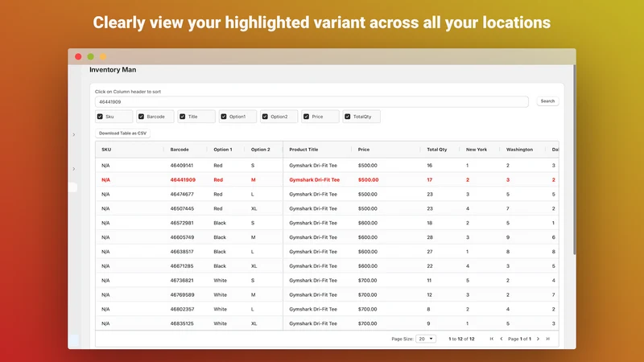
Task: Click total quantity 28 cell
Action: [x=430, y=237]
